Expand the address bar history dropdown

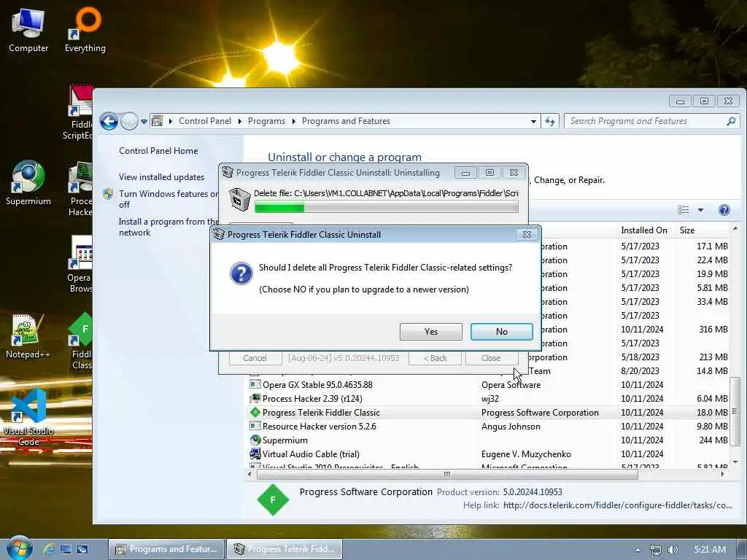(x=533, y=122)
